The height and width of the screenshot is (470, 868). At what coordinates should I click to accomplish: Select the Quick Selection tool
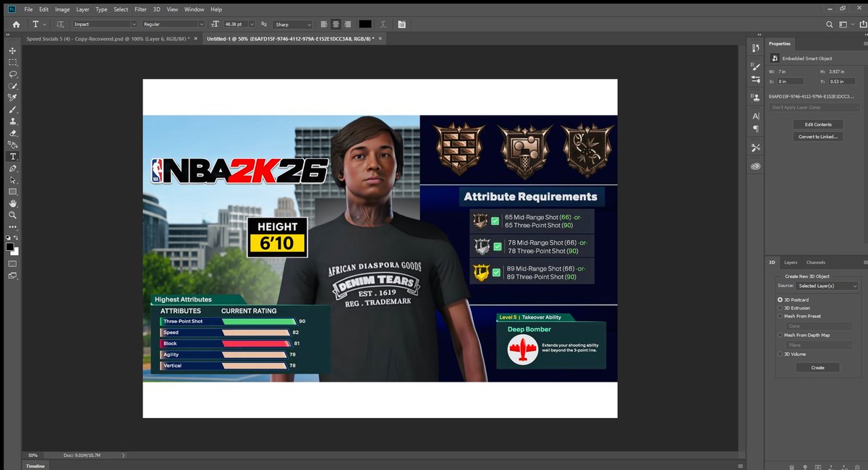tap(12, 86)
